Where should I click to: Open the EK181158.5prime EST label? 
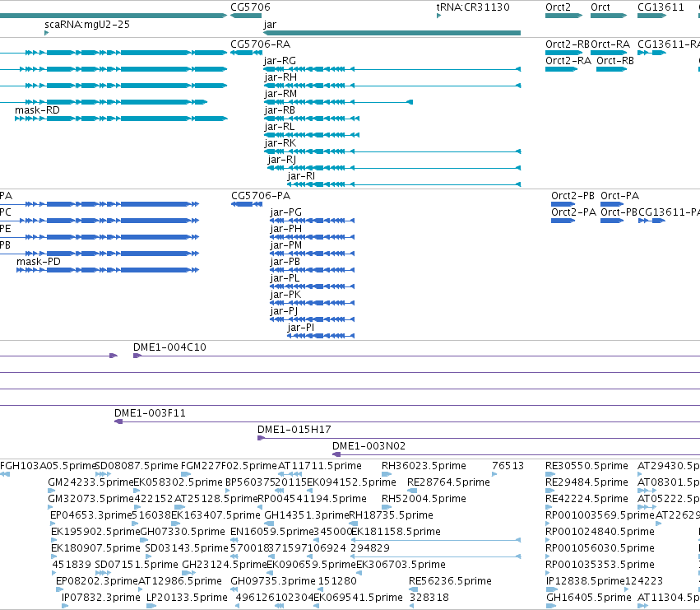(396, 532)
